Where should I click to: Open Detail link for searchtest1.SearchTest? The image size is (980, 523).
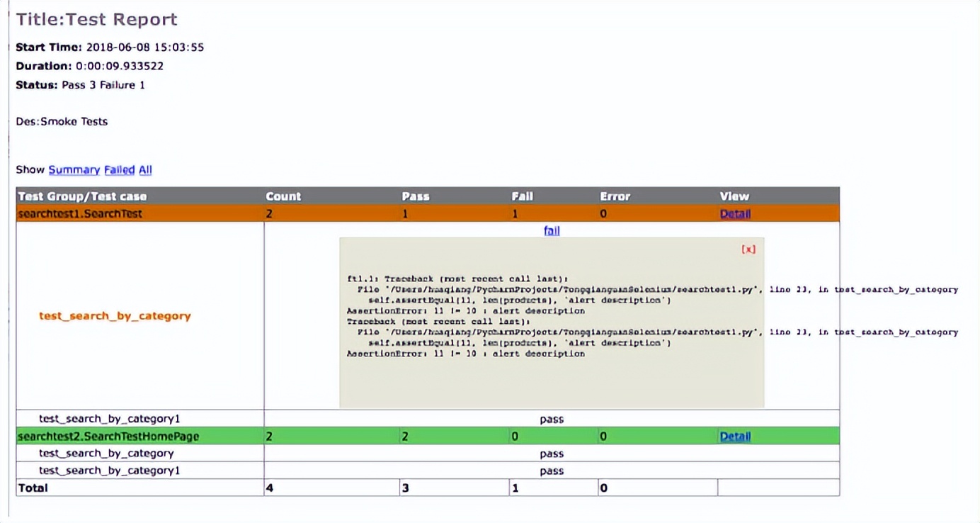tap(735, 214)
